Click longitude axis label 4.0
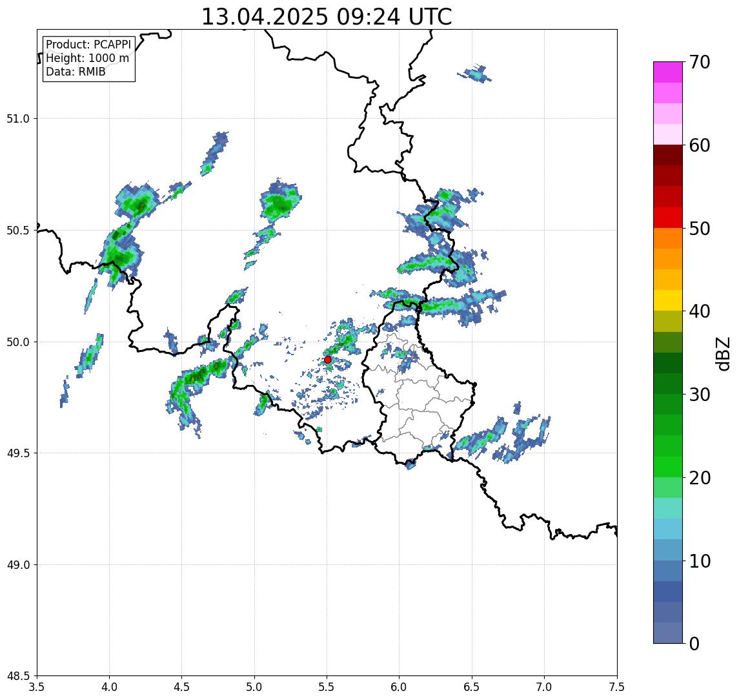The image size is (739, 700). (x=109, y=687)
